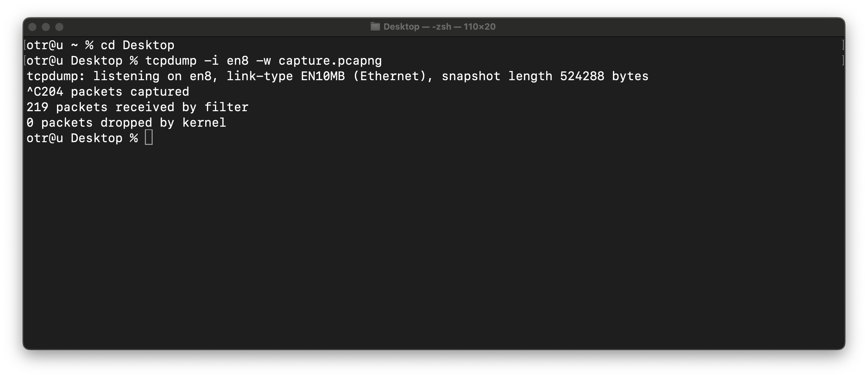Viewport: 868px width, 378px height.
Task: Click the '524288' snapshot length number
Action: pos(582,76)
